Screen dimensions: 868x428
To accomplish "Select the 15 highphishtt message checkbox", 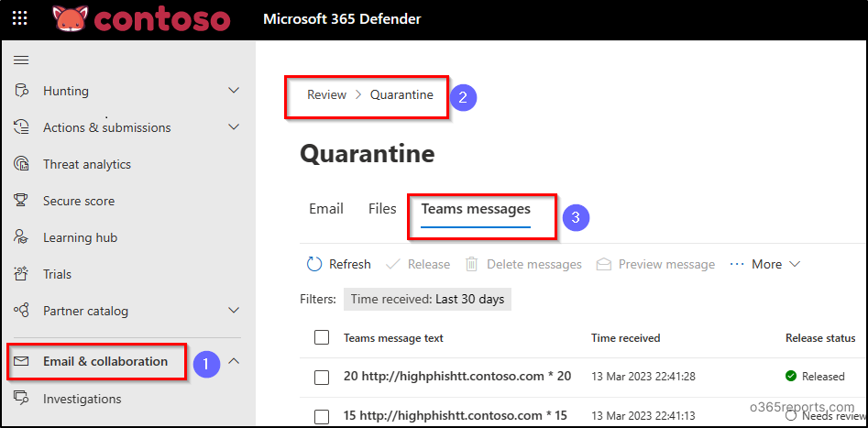I will coord(322,416).
